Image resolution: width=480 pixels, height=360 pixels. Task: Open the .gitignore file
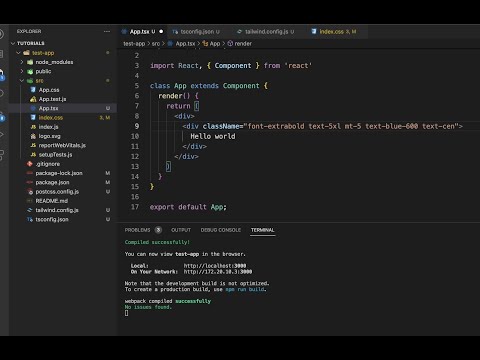coord(48,164)
